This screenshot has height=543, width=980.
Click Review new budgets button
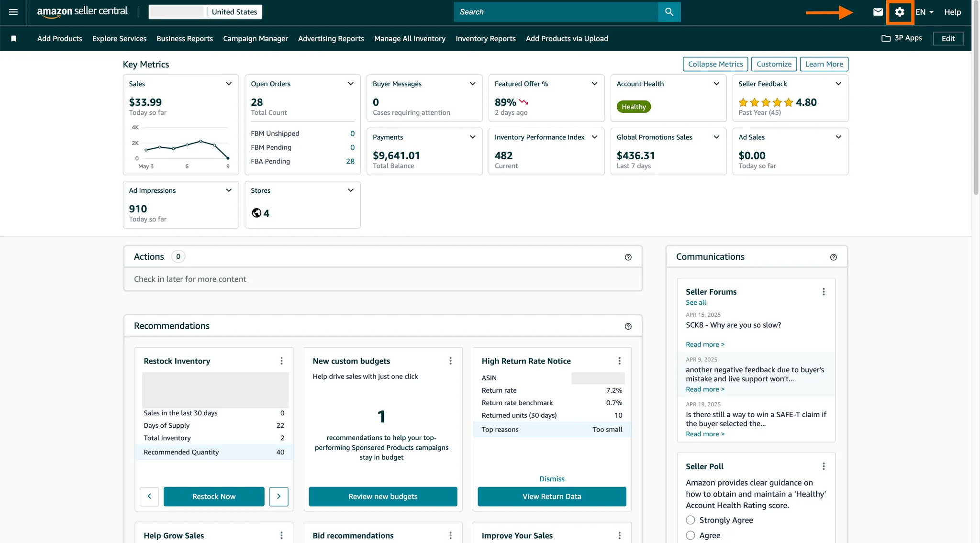(x=383, y=497)
